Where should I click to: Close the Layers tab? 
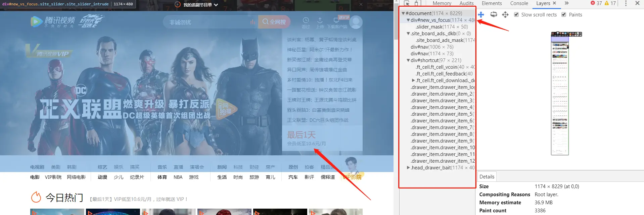pyautogui.click(x=554, y=3)
